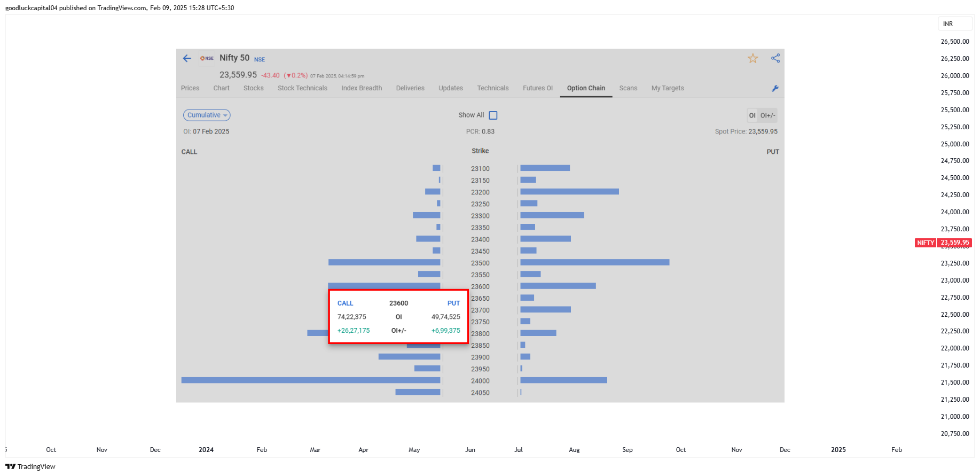Click the 23500 put OI bar
The height and width of the screenshot is (476, 980).
click(x=595, y=262)
